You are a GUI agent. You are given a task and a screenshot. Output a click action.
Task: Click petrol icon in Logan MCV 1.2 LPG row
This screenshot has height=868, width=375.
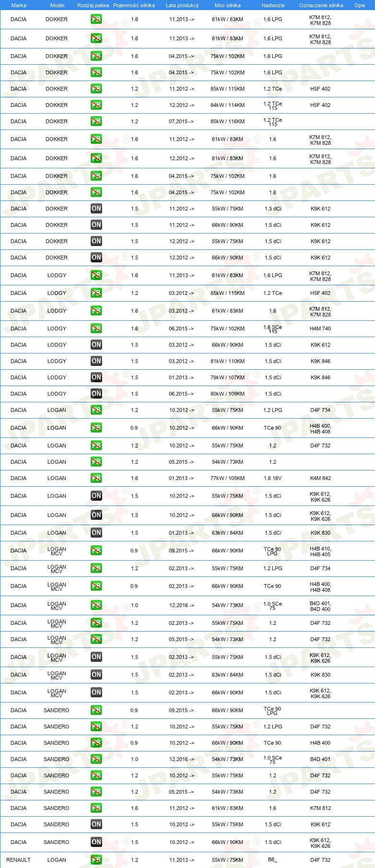point(96,568)
